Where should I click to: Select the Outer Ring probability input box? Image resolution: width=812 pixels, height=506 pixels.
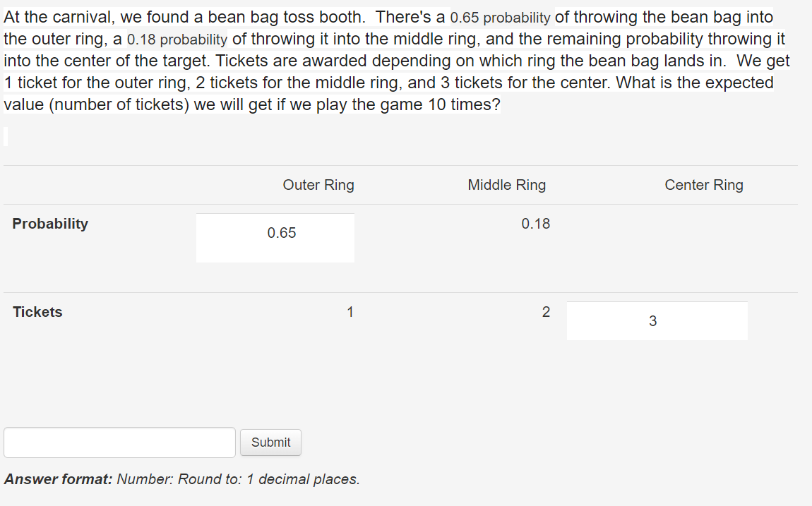pyautogui.click(x=275, y=237)
